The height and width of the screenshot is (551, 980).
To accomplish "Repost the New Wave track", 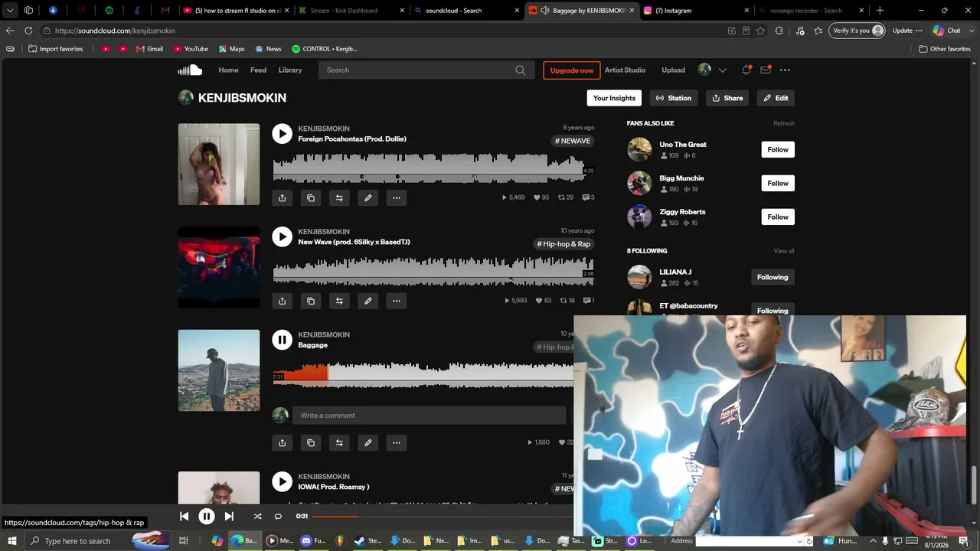I will [x=339, y=301].
